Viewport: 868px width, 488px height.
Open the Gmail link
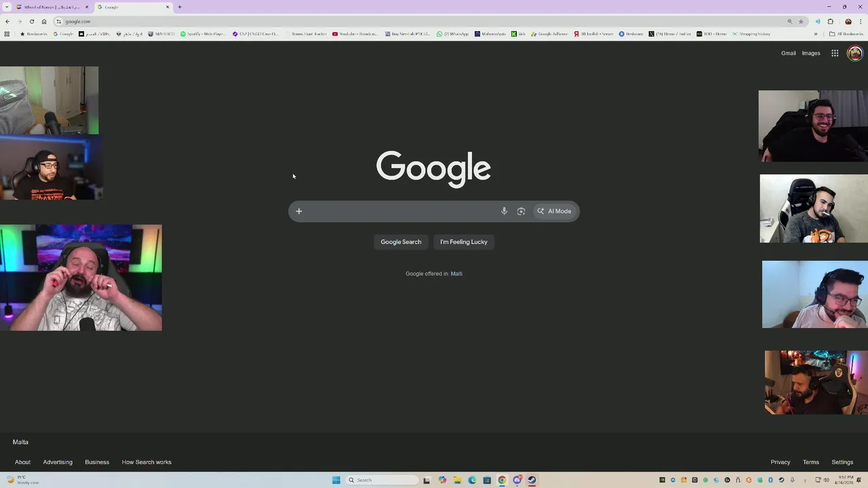[x=788, y=53]
